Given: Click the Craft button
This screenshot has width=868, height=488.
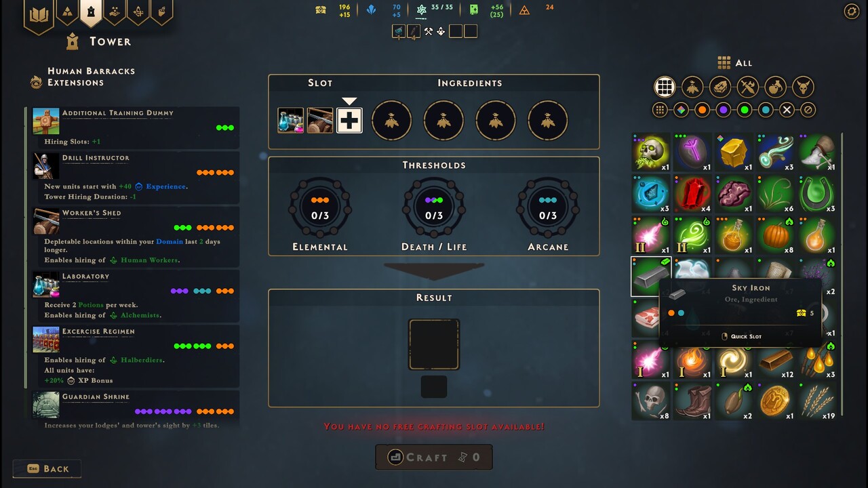Looking at the screenshot, I should coord(434,457).
